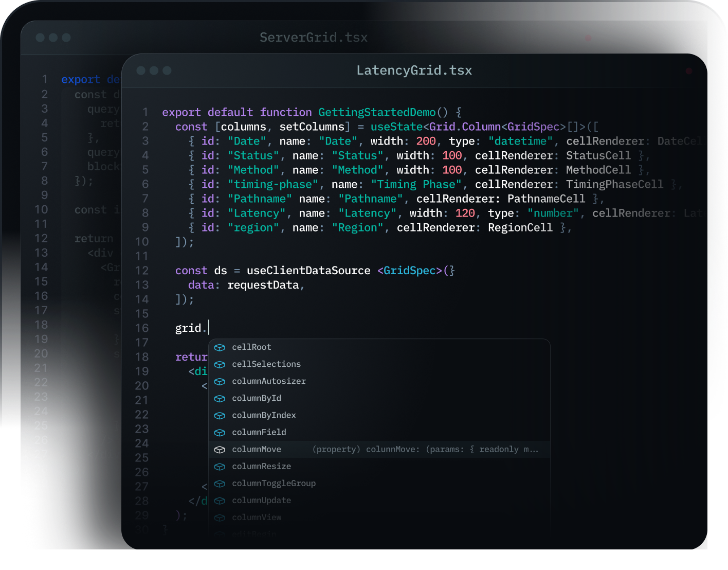Pick columnAutosizer autocomplete entry
728x570 pixels.
click(x=379, y=381)
